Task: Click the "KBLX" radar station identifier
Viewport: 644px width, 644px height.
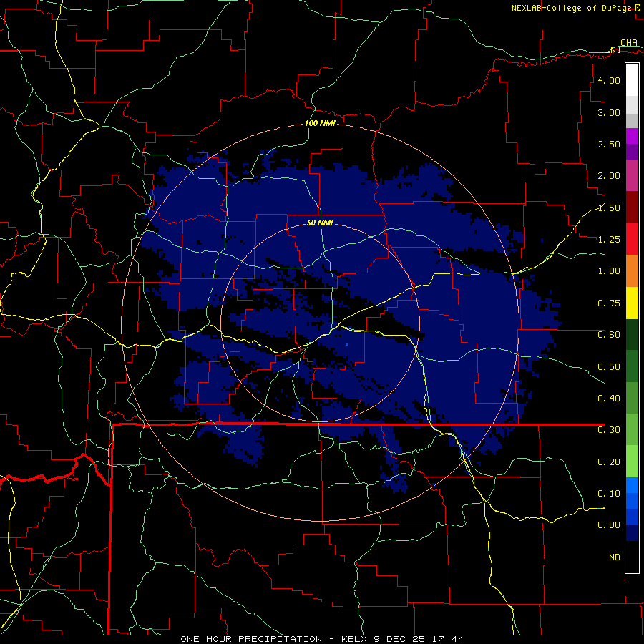Action: tap(355, 639)
